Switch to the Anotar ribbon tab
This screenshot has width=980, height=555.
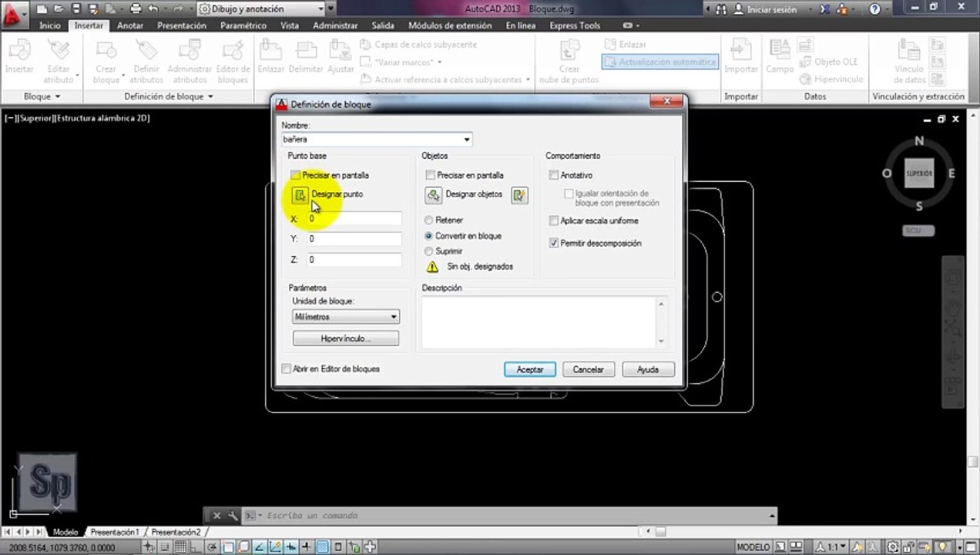tap(130, 25)
